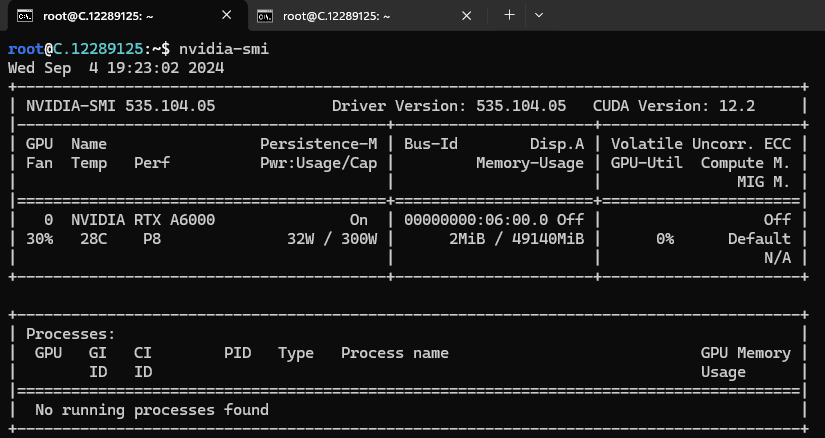The height and width of the screenshot is (438, 825).
Task: Click the 'Persistence-M' column header
Action: tap(318, 144)
